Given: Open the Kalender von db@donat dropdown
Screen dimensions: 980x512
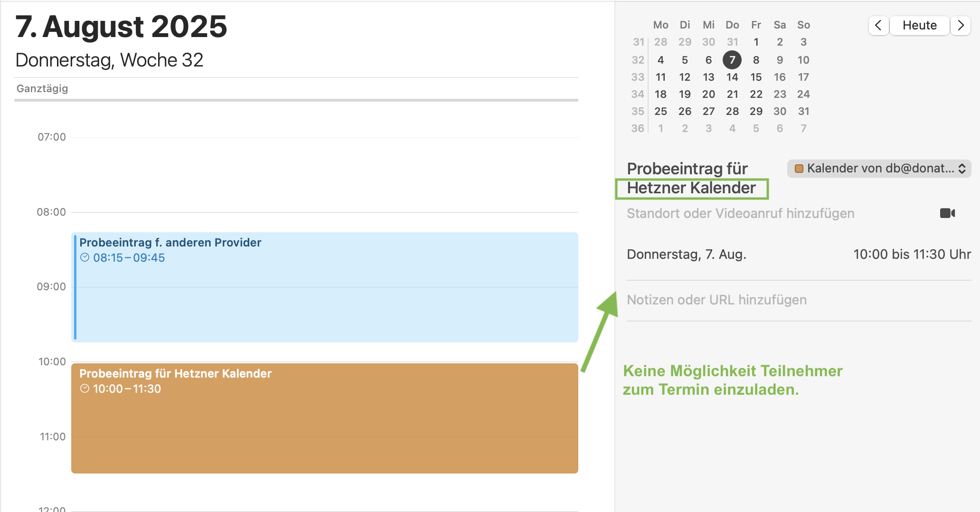Looking at the screenshot, I should [x=879, y=169].
